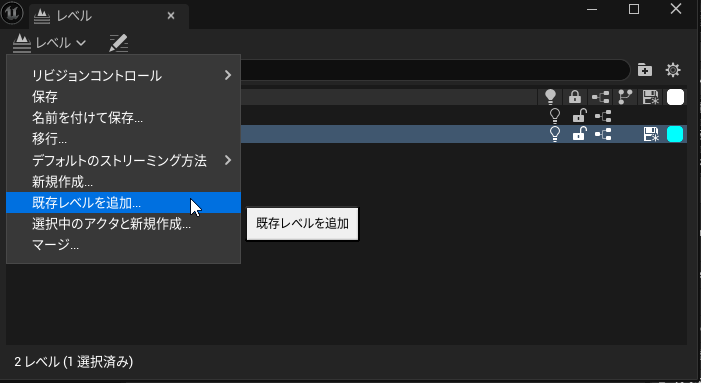The width and height of the screenshot is (701, 383).
Task: Click the level search input field
Action: (434, 70)
